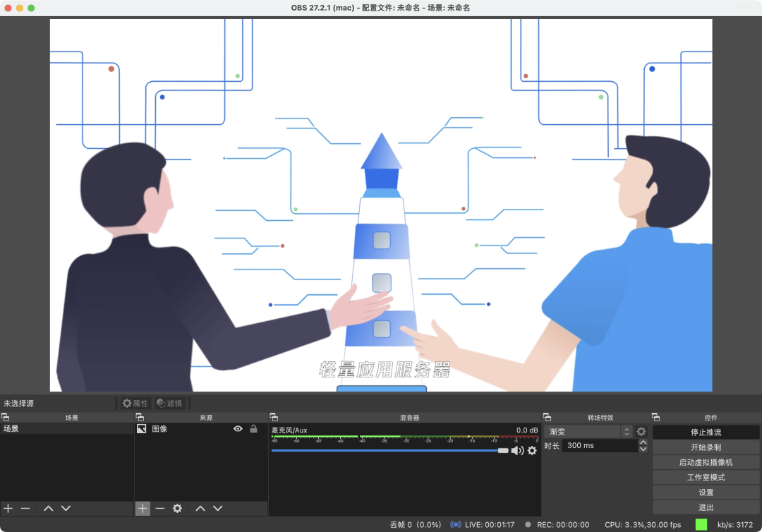Viewport: 762px width, 532px height.
Task: Lock the 图像 source
Action: click(254, 429)
